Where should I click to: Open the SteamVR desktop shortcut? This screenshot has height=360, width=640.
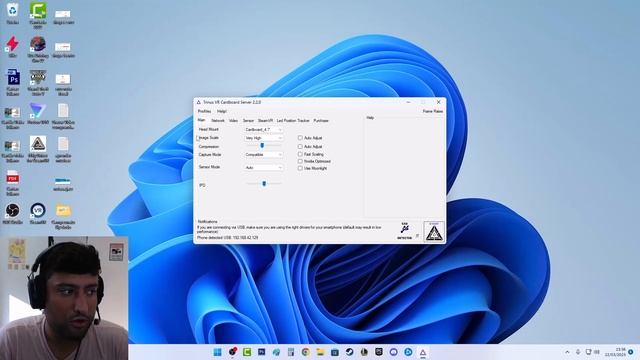38,214
